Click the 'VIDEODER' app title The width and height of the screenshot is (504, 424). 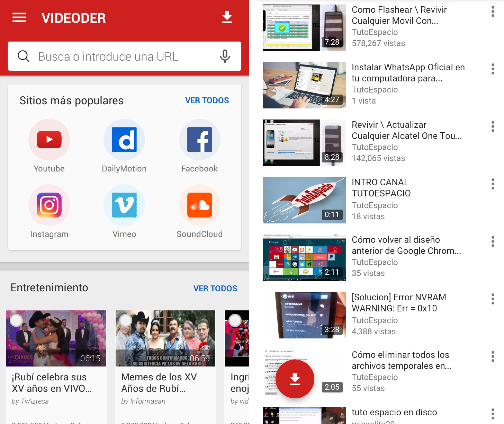pyautogui.click(x=74, y=18)
